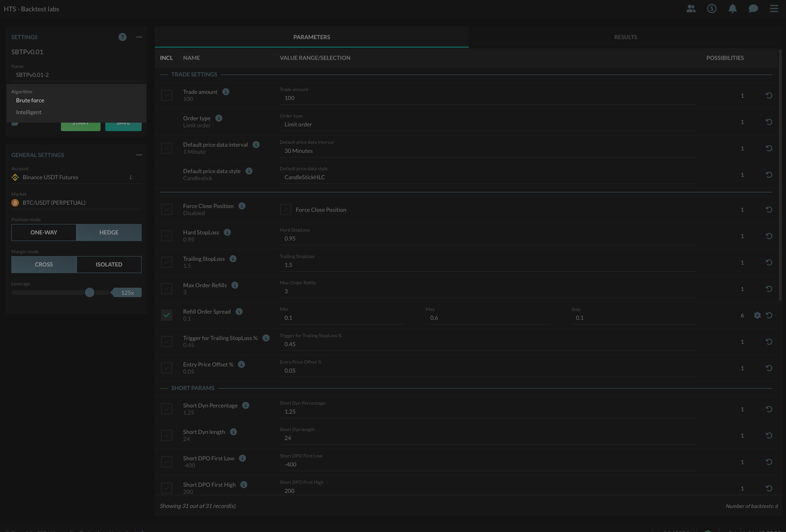Open chat using the speech bubble icon
The image size is (786, 532).
[x=753, y=8]
